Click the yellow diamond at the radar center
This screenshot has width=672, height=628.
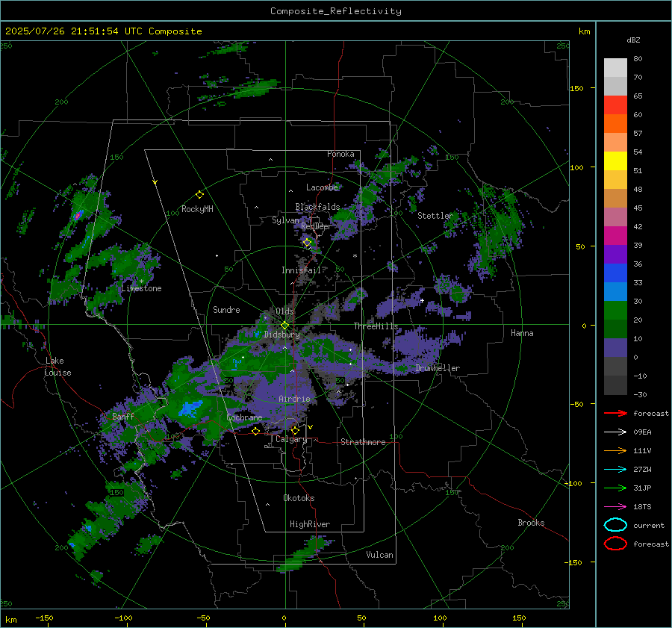tap(284, 326)
